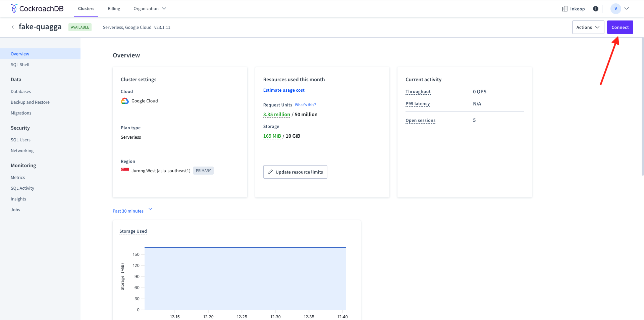Screen dimensions: 644x320
Task: Switch to the Clusters tab
Action: pos(86,9)
